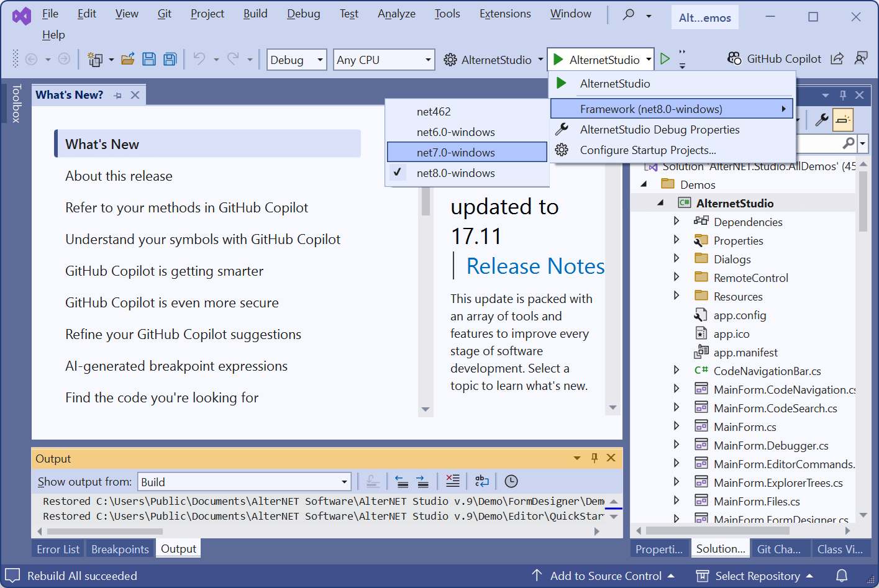Click Output horizontal scrollbar thumb
The image size is (879, 588).
click(x=104, y=531)
